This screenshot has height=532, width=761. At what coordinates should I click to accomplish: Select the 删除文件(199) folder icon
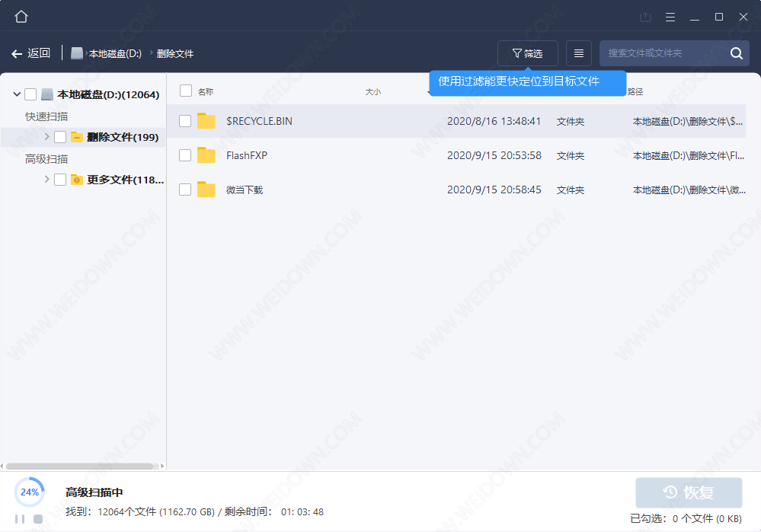(x=77, y=137)
